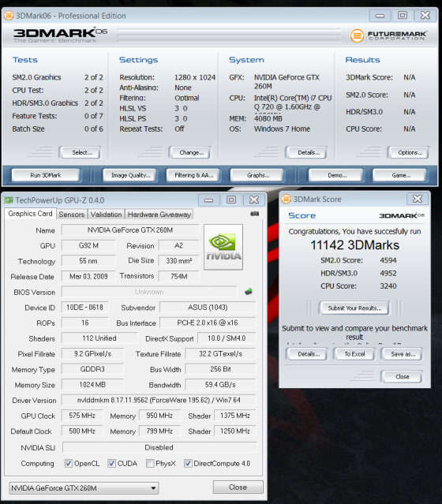Click the Memory Size value 1024 MB
442x504 pixels.
pos(92,384)
